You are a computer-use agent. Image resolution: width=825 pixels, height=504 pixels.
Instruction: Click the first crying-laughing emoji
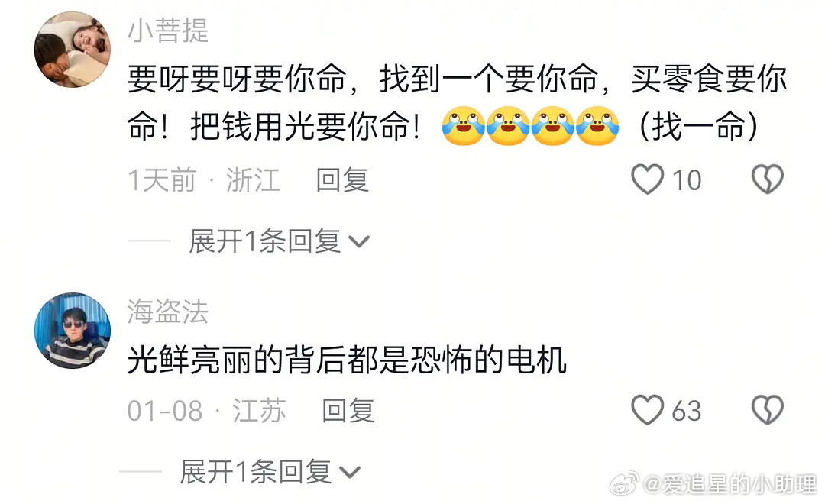tap(463, 126)
